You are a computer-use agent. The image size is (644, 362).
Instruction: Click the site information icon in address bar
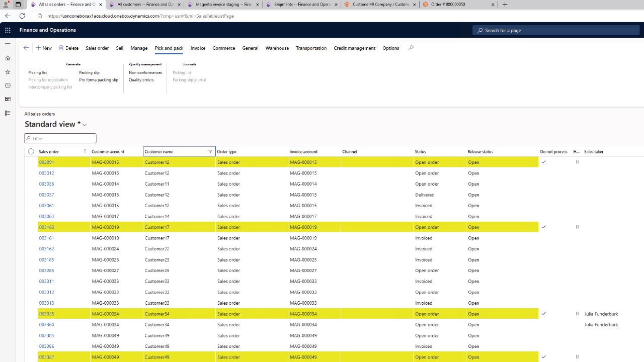click(x=40, y=16)
